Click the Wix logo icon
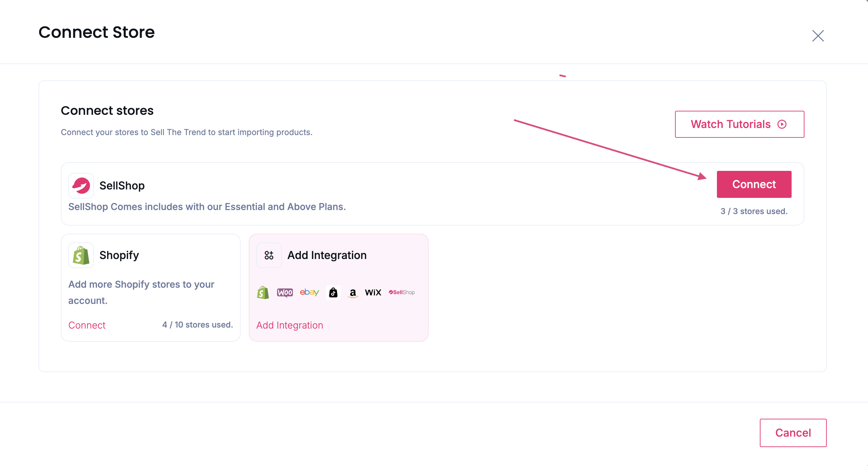The width and height of the screenshot is (868, 466). coord(373,292)
